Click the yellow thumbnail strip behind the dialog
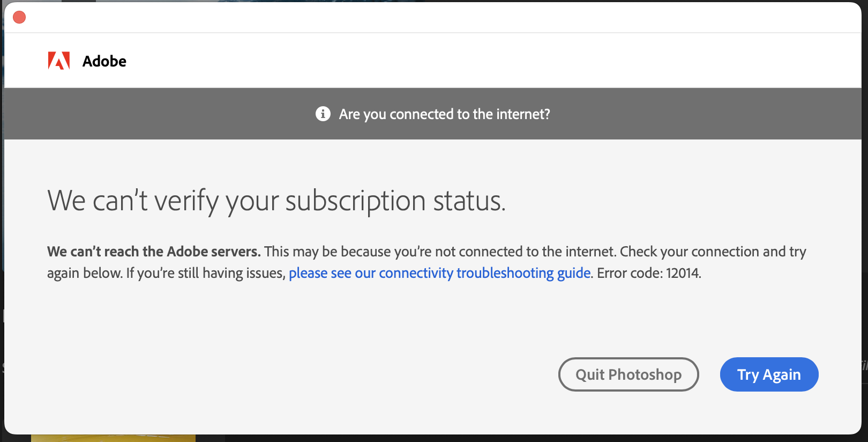 [x=113, y=438]
